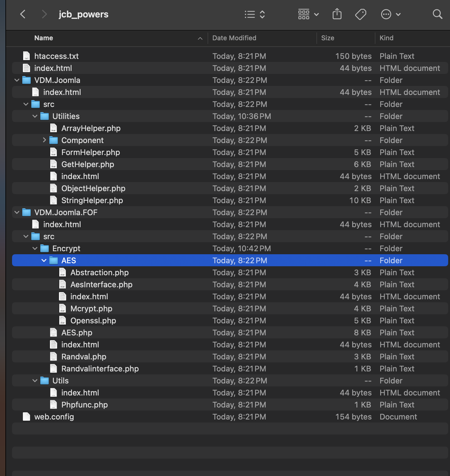Screen dimensions: 450x476
Task: Select the StringHelper.php file
Action: coord(230,200)
